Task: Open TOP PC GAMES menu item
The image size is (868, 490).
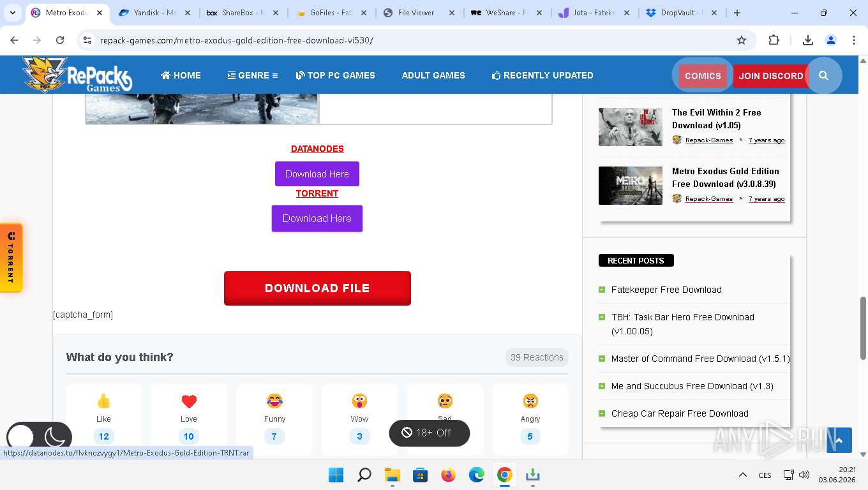Action: (335, 75)
